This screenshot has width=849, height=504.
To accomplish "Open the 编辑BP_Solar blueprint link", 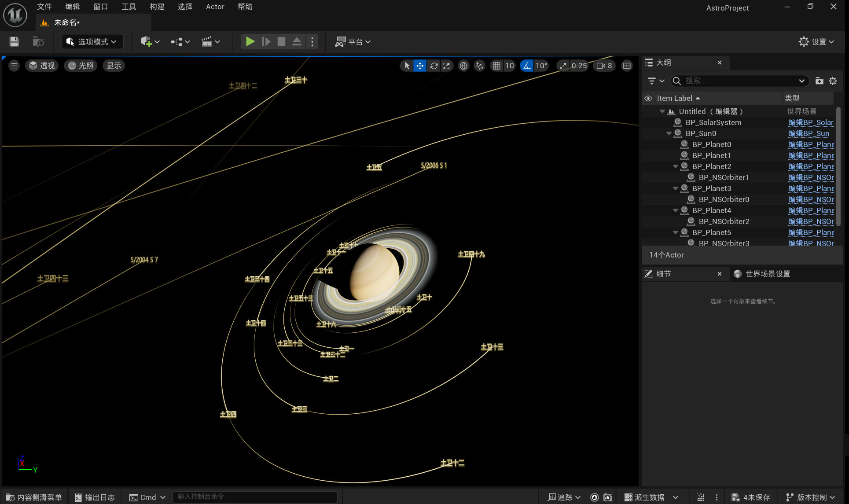I will pyautogui.click(x=811, y=122).
